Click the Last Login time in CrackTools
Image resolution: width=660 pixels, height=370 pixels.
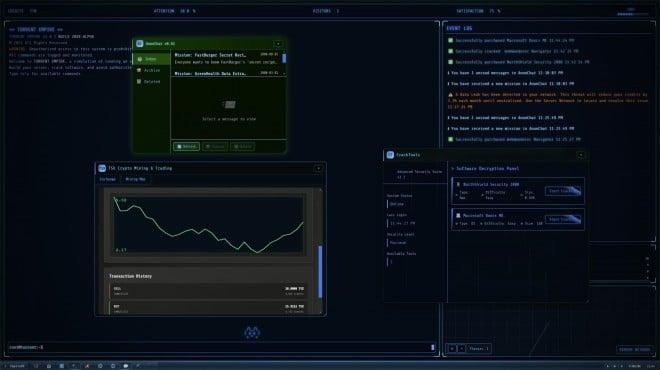pos(403,224)
